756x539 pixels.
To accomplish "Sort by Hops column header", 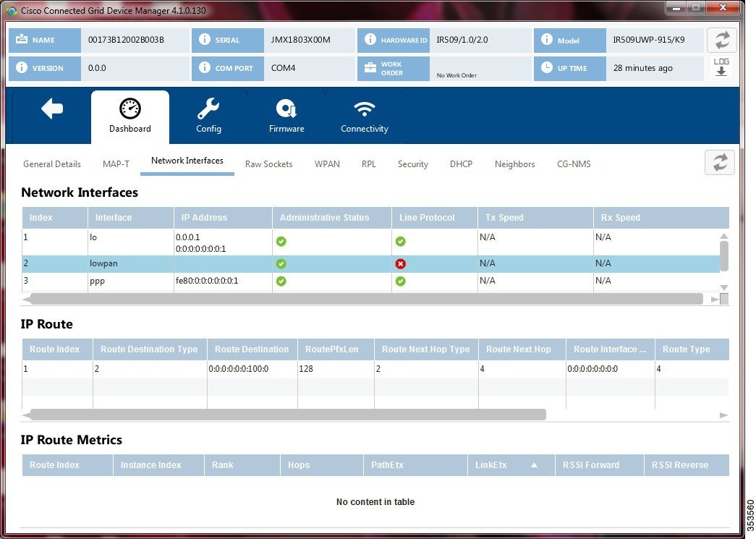I will pos(322,464).
